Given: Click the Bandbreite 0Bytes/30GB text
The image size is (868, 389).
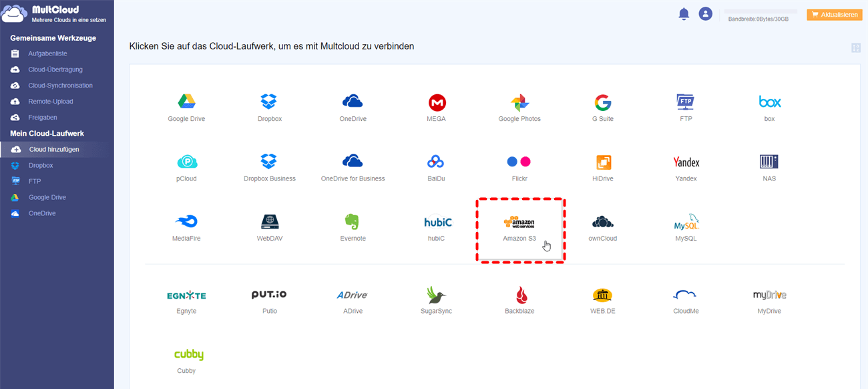Looking at the screenshot, I should (x=758, y=19).
